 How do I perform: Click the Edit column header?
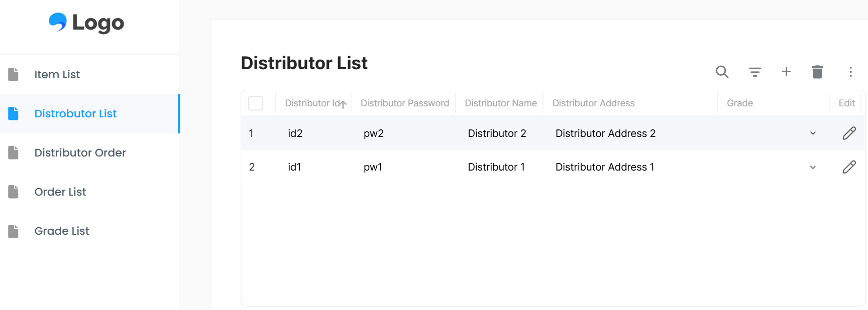pyautogui.click(x=846, y=103)
